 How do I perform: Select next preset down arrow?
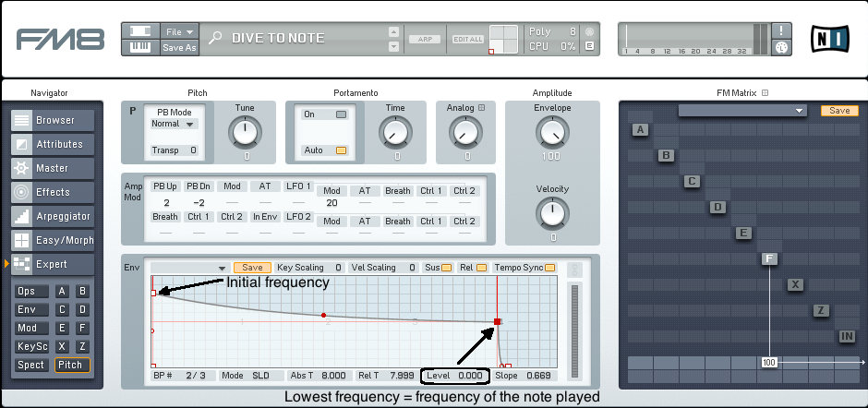393,46
